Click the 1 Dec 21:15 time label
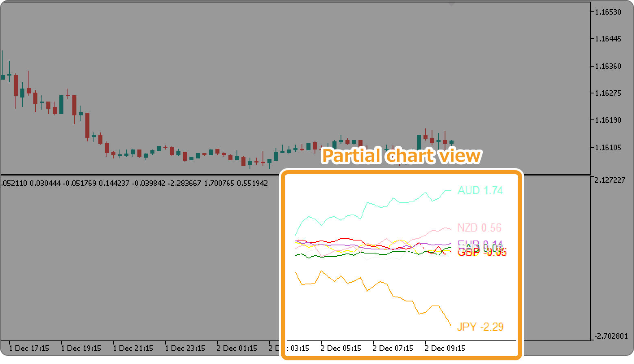This screenshot has width=634, height=364. click(134, 348)
